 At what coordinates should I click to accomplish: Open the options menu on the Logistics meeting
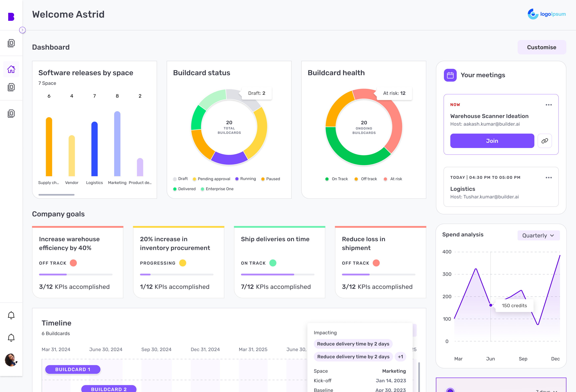coord(549,177)
